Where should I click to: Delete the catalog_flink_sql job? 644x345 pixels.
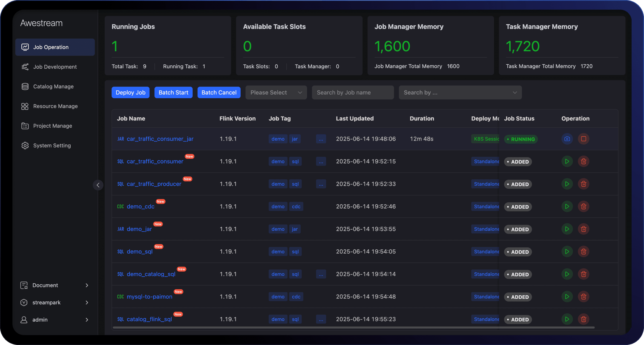point(583,319)
